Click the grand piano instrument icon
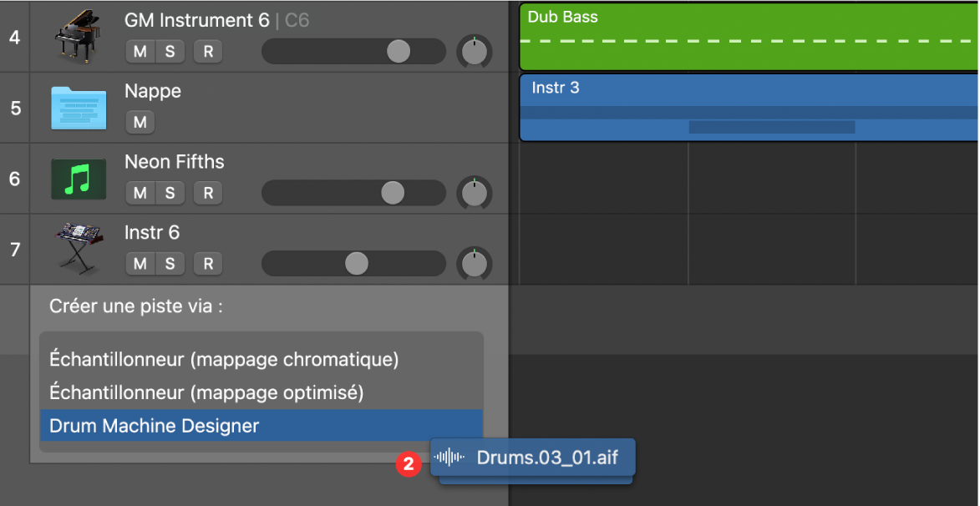980x506 pixels. tap(79, 37)
